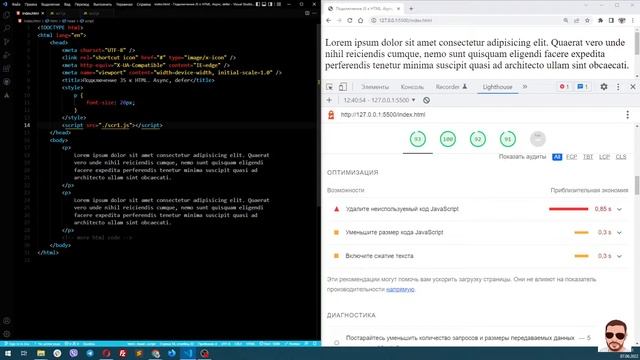Viewport: 640px width, 360px height.
Task: Select the Accessibility score gauge 100
Action: (x=448, y=139)
